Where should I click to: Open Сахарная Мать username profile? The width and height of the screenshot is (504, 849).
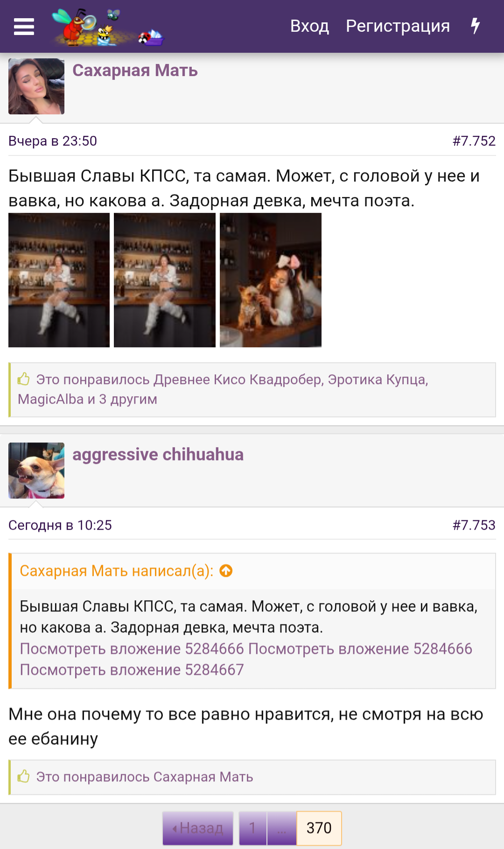point(135,70)
